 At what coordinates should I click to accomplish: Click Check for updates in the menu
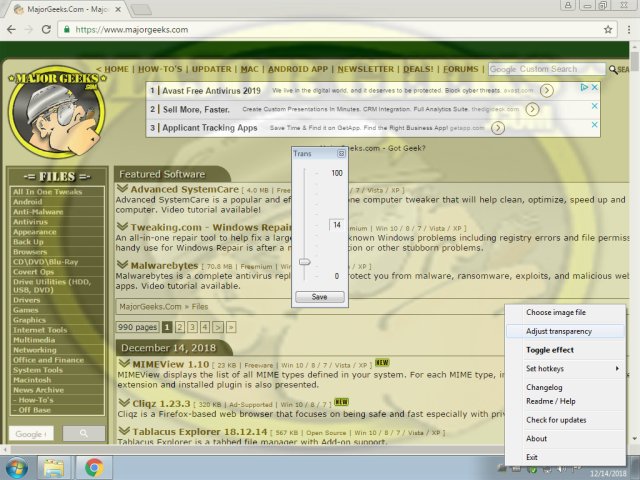[565, 420]
